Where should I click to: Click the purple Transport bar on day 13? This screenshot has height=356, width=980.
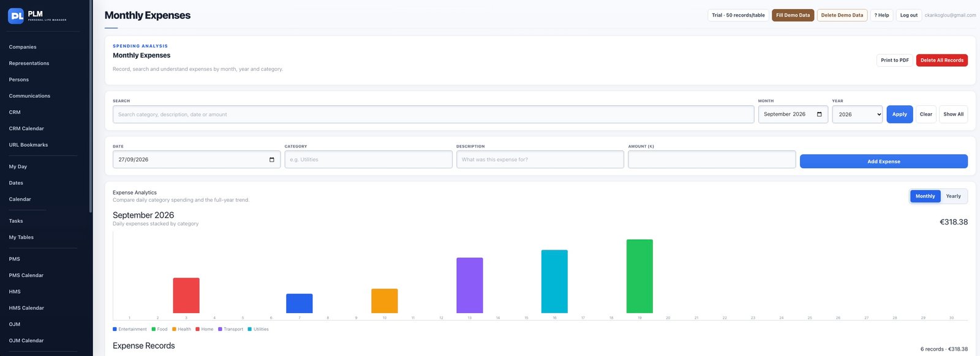pos(470,286)
